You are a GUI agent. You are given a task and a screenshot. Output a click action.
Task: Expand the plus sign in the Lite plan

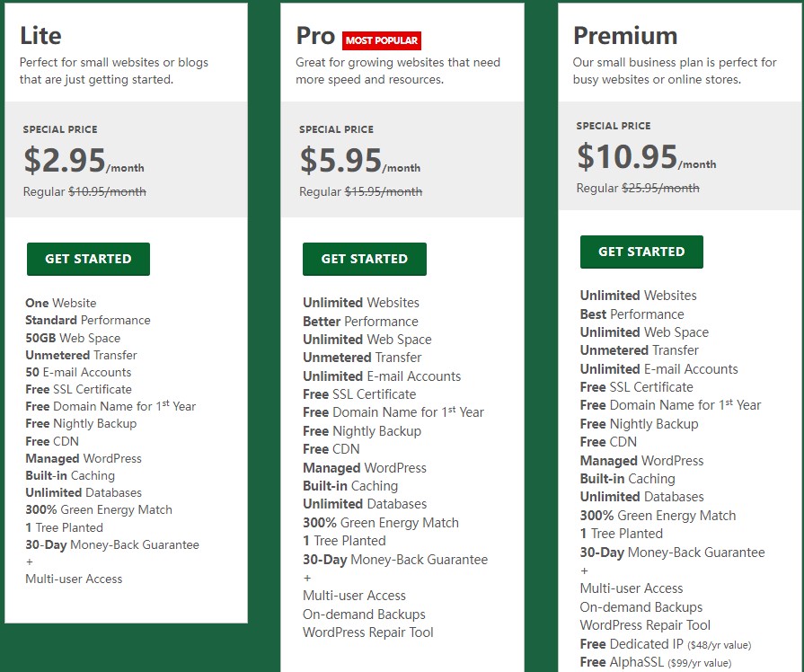pos(30,561)
